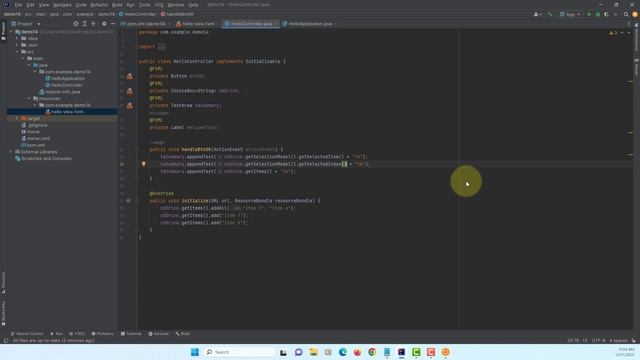Select HelloController in project tree
This screenshot has width=640, height=360.
point(64,85)
